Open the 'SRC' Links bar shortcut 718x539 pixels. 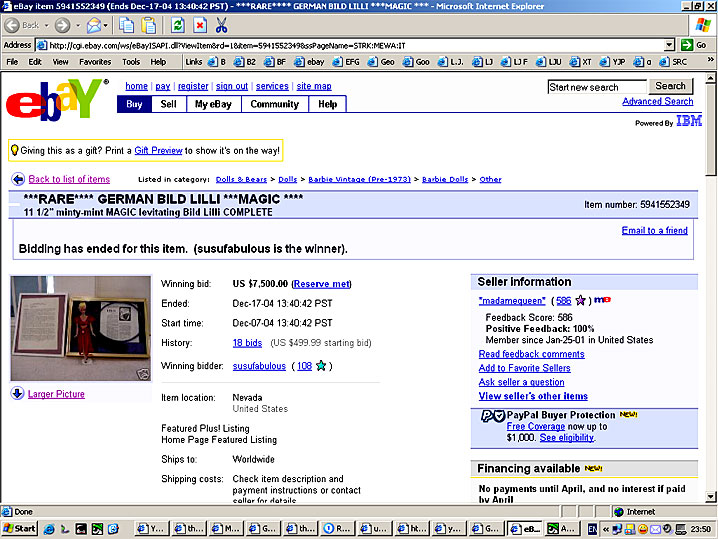(673, 62)
